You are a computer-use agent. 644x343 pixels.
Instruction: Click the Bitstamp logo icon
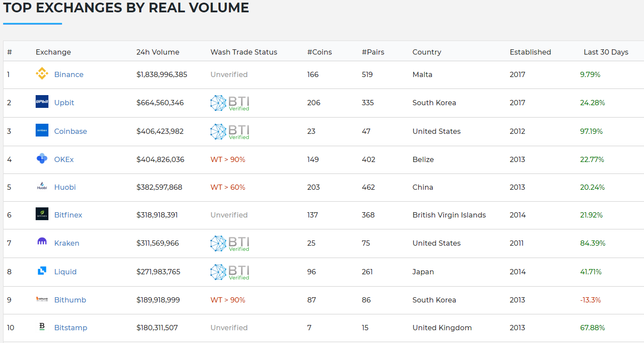click(42, 327)
